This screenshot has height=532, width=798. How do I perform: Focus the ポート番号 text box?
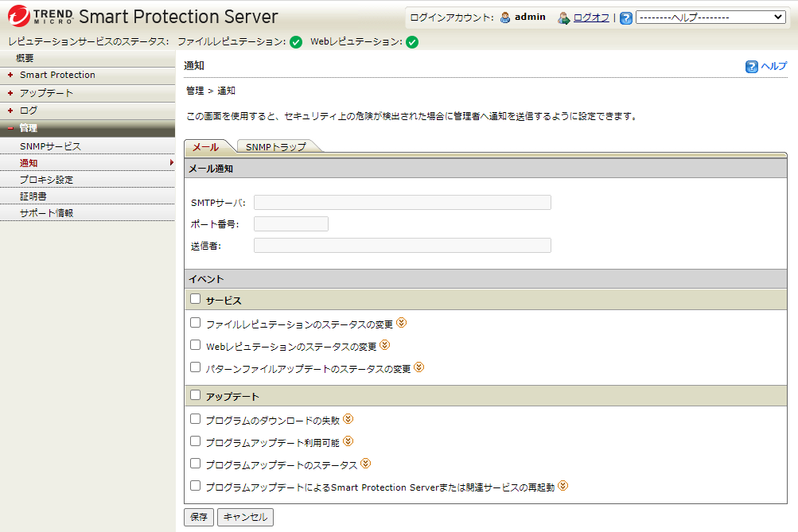tap(290, 224)
